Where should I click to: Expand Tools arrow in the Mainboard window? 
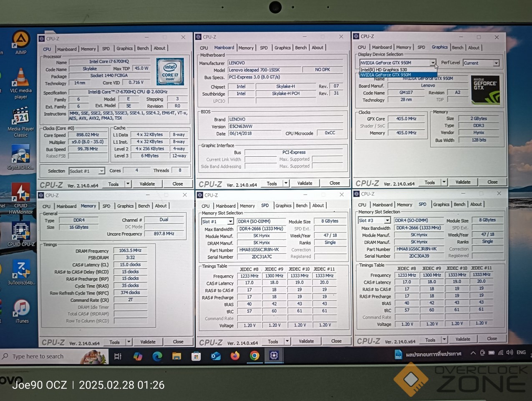[x=286, y=183]
